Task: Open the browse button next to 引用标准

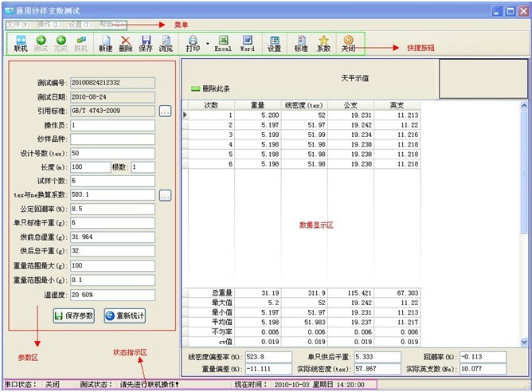Action: pyautogui.click(x=165, y=111)
